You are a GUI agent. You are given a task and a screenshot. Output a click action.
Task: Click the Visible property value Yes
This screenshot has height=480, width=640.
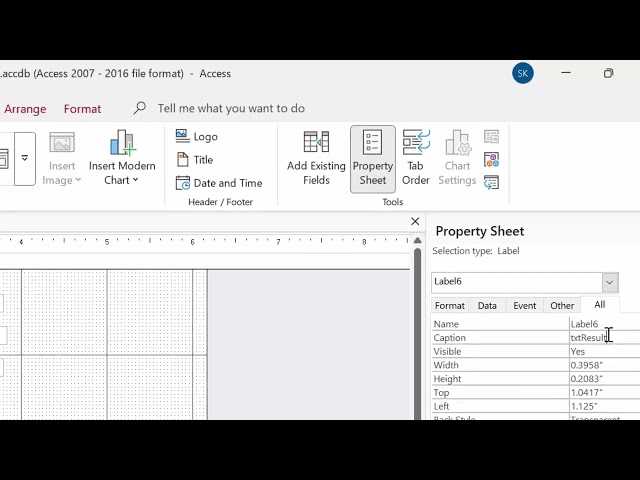click(x=604, y=351)
